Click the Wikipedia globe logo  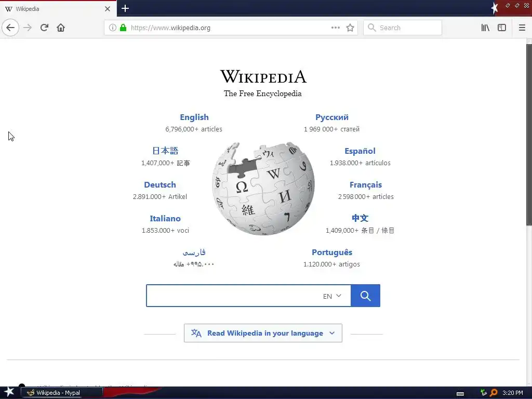coord(263,188)
